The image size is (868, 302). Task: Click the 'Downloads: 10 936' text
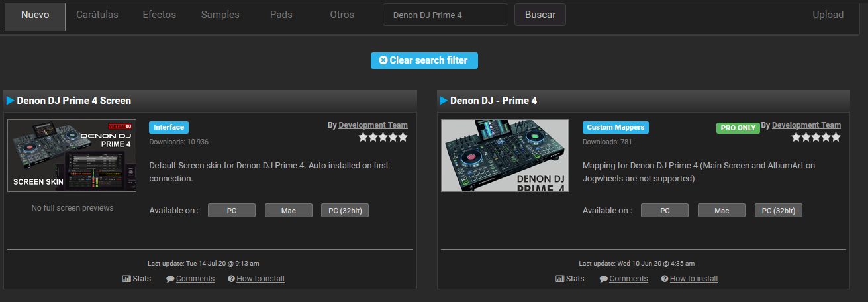(x=179, y=142)
